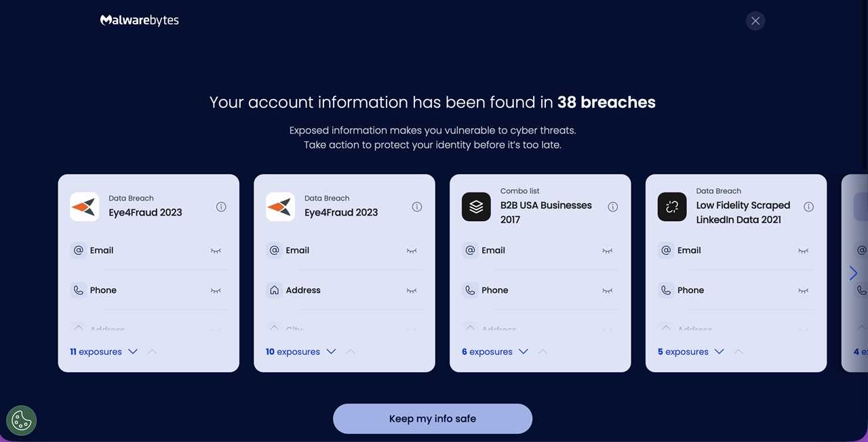Click the Keep my info safe button
Screen dimensions: 868x442
coord(432,418)
